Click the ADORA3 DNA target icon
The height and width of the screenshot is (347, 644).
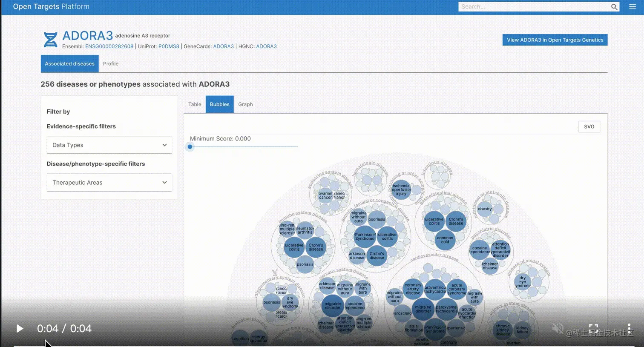(51, 40)
